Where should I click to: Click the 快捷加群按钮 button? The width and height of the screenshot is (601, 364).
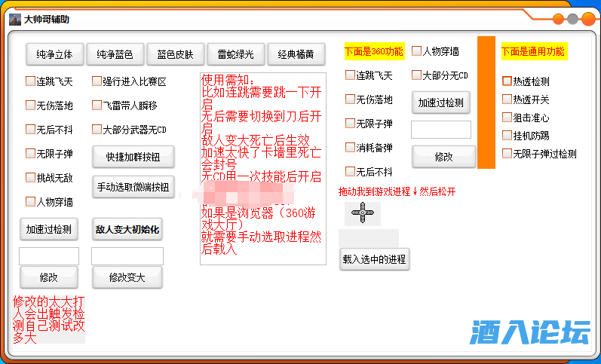click(133, 157)
